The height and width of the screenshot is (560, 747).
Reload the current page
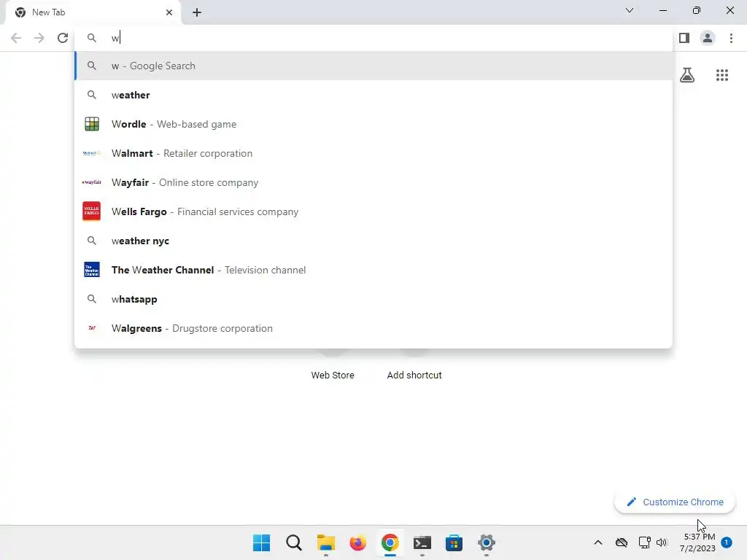(63, 38)
